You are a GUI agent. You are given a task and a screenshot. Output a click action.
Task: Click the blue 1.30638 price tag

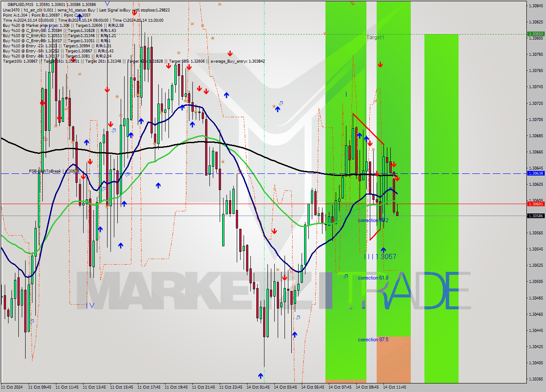click(536, 173)
